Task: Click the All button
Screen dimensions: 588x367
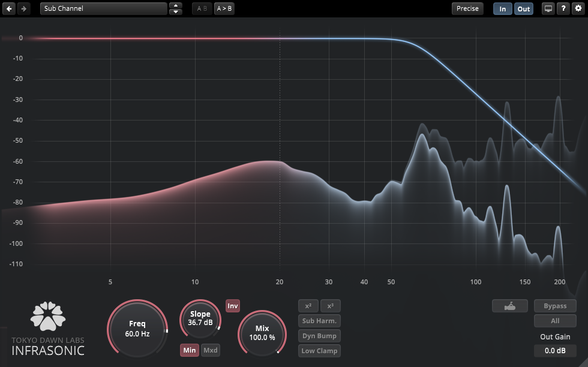Action: pos(555,321)
